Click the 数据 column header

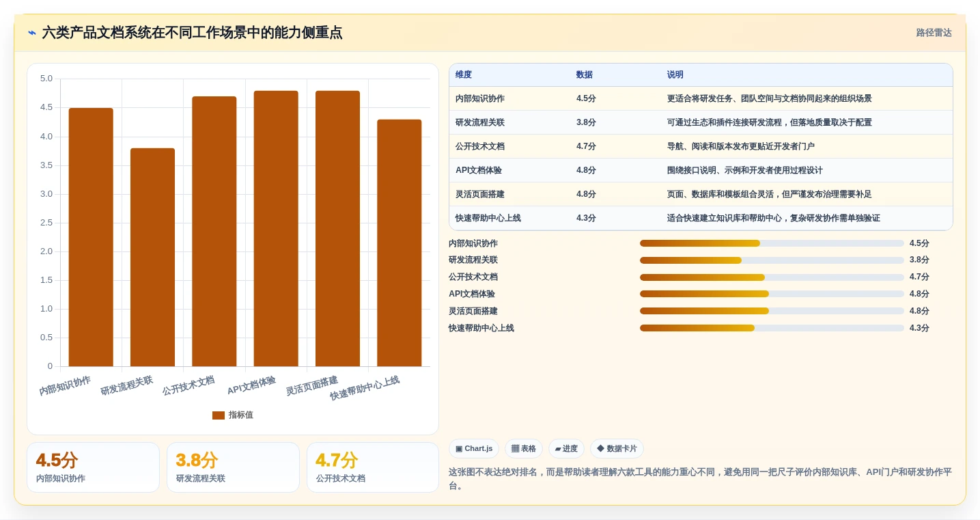[x=585, y=75]
